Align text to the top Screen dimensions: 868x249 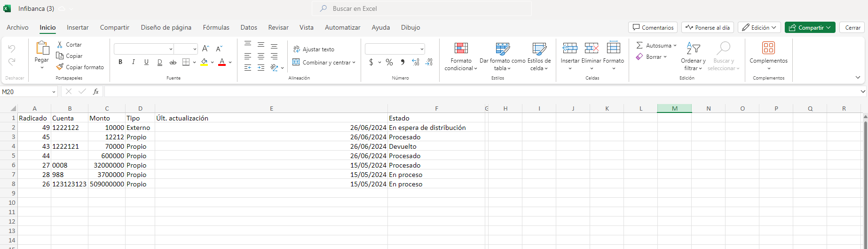pos(248,44)
